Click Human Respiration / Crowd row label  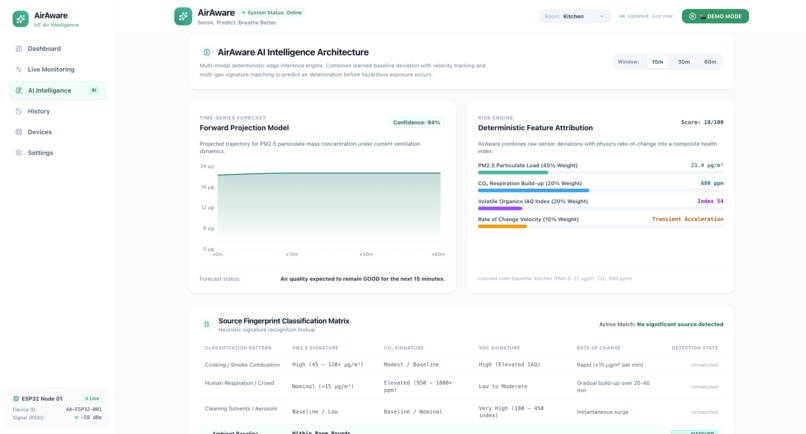[x=240, y=383]
